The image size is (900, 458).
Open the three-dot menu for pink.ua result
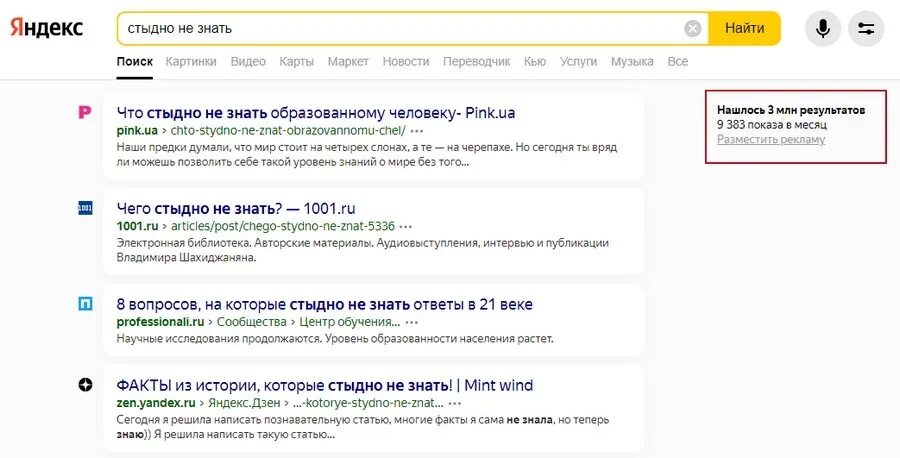coord(417,130)
